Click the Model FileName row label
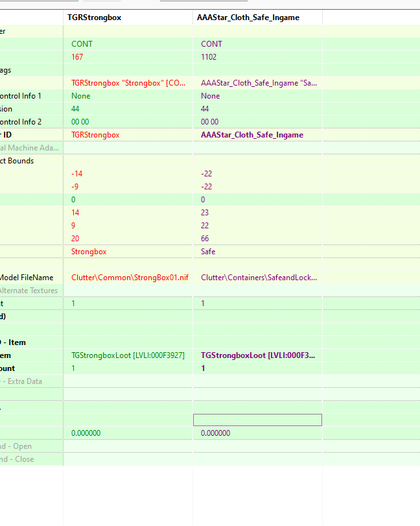Screen dimensions: 420x526 coord(27,278)
